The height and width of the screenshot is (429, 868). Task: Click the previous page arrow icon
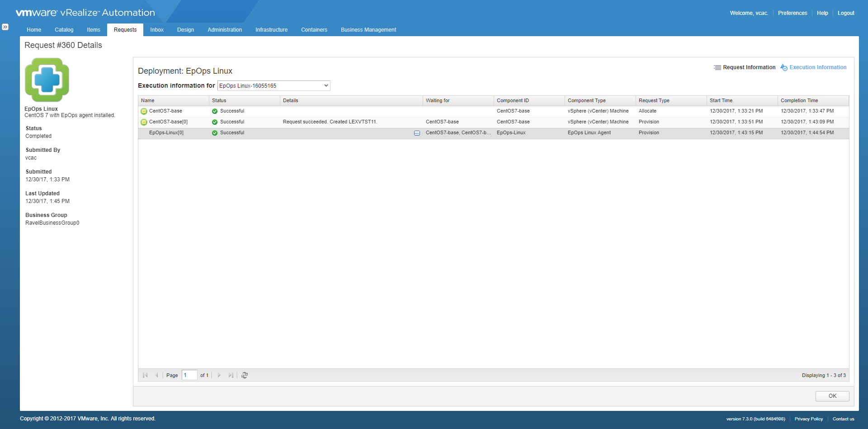pos(156,375)
